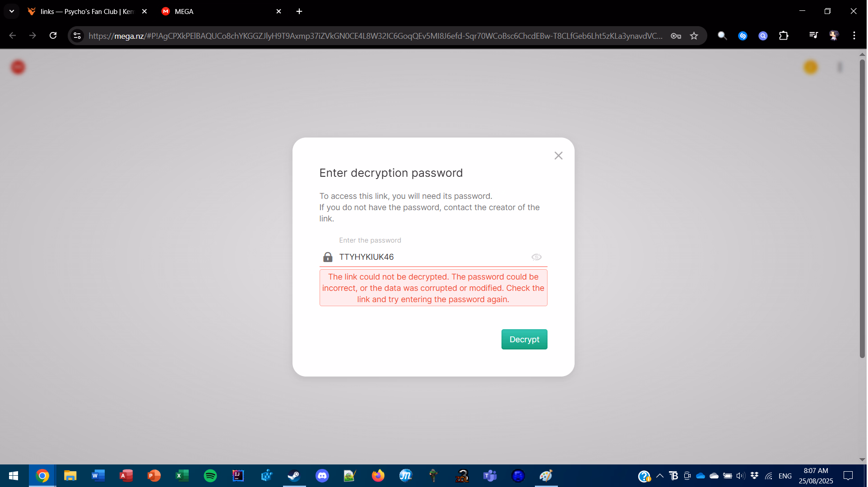This screenshot has height=487, width=868.
Task: Expand the tab search dropdown arrow
Action: [12, 11]
